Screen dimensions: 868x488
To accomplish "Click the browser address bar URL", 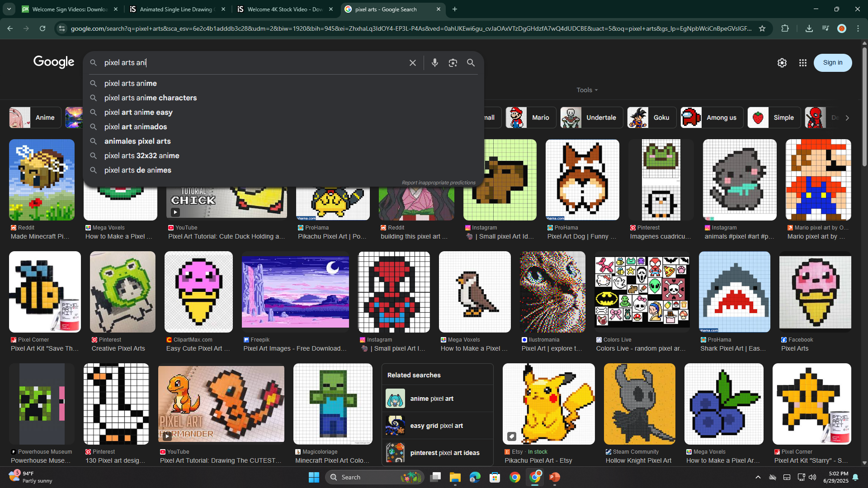I will [411, 28].
